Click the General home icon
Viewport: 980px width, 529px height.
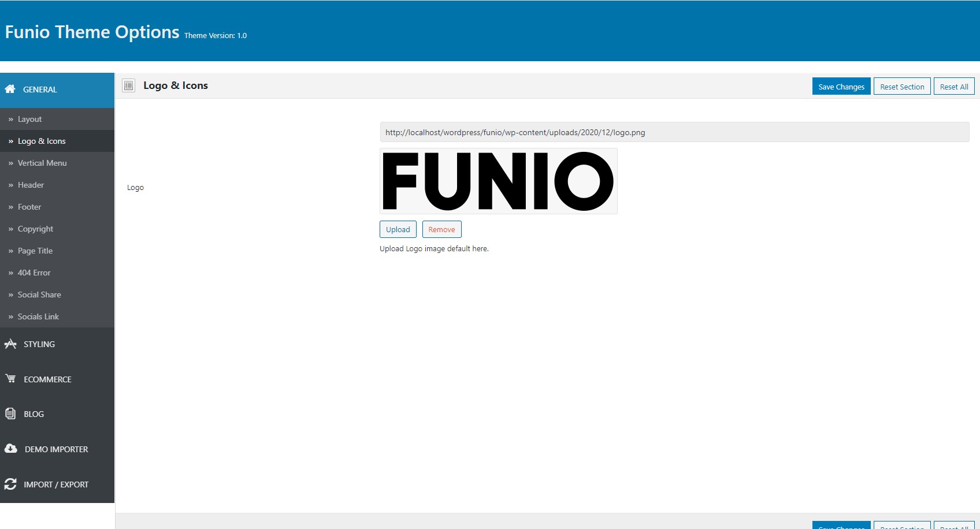point(10,89)
